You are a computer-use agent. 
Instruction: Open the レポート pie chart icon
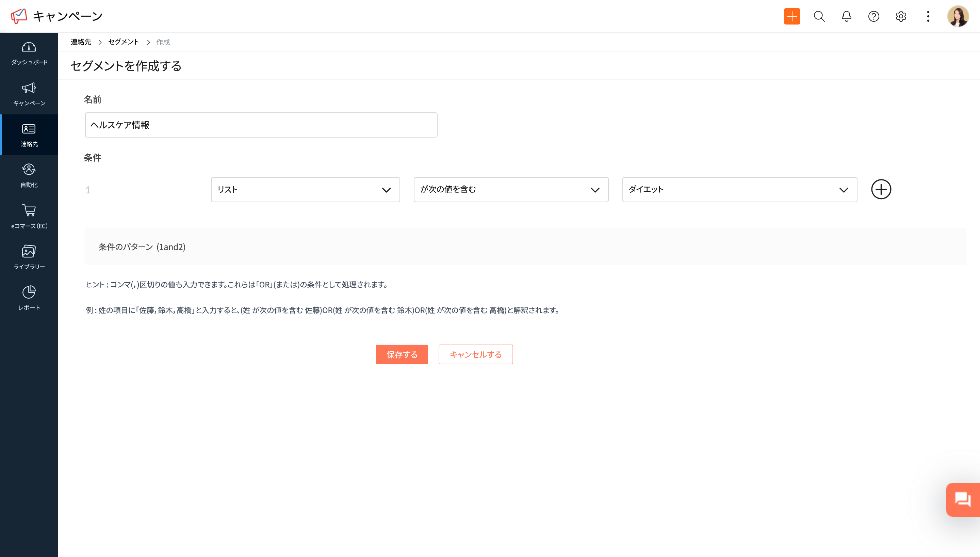click(x=29, y=292)
